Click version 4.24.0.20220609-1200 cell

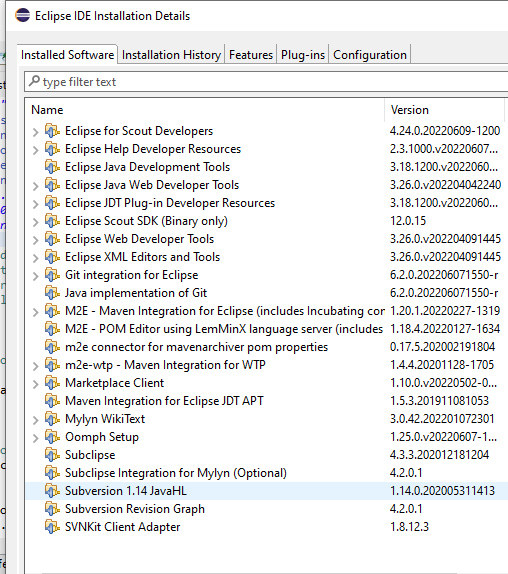coord(445,131)
